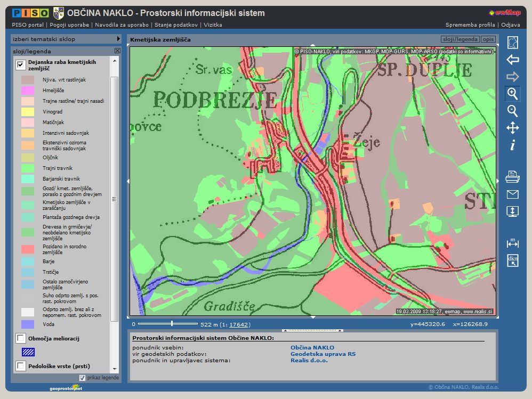Send map by email envelope icon
Viewport: 532px width, 399px height.
(512, 194)
